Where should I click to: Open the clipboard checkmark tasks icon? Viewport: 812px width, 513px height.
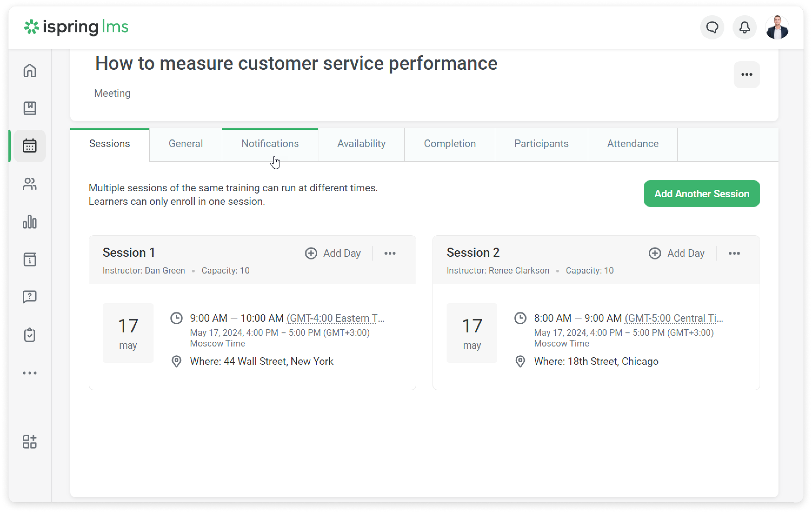pos(30,335)
